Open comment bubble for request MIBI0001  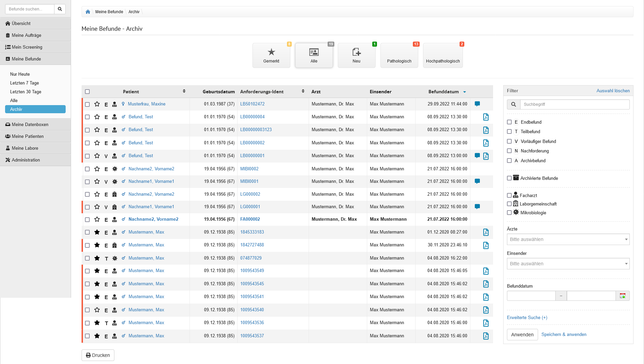point(477,181)
